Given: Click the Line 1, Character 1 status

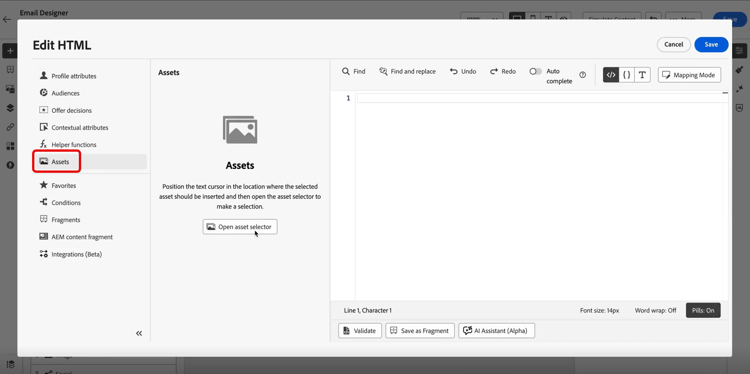Looking at the screenshot, I should [x=367, y=310].
